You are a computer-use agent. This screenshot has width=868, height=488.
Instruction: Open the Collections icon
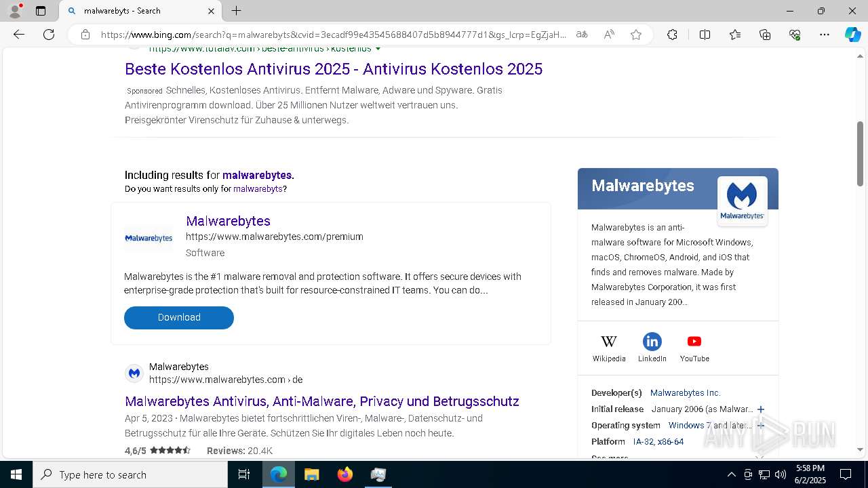(x=765, y=35)
